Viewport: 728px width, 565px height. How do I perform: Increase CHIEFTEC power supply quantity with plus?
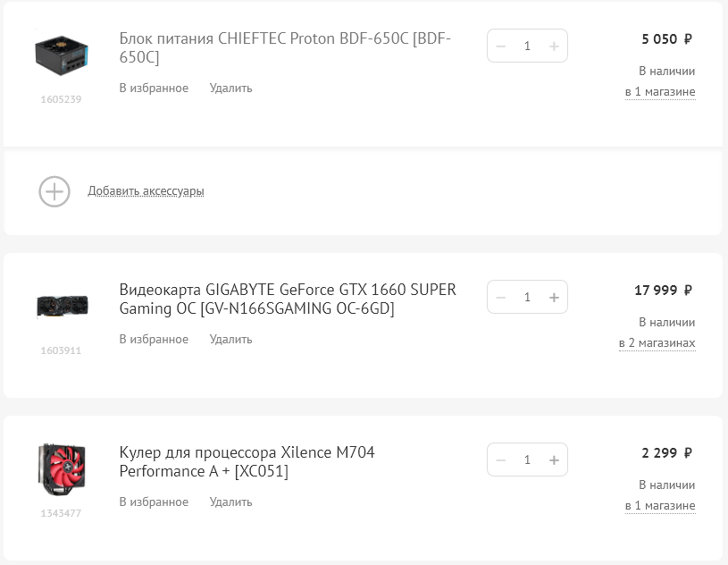tap(554, 46)
